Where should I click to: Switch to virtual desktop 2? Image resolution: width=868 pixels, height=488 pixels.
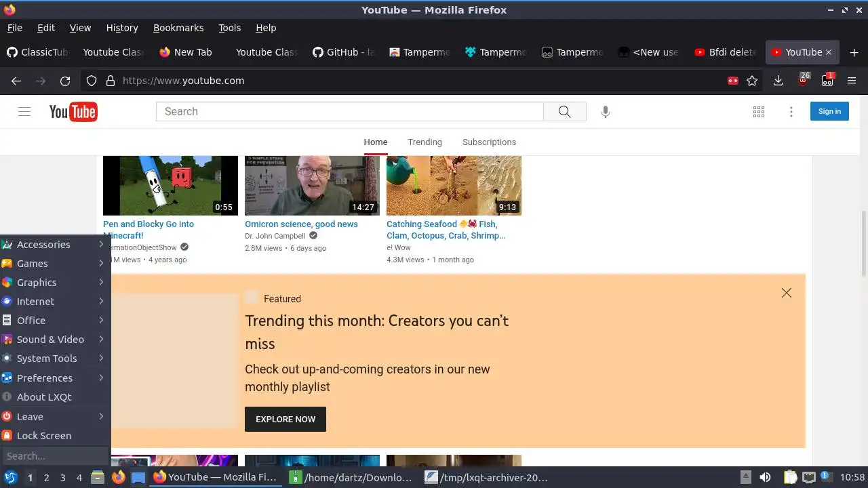pyautogui.click(x=46, y=477)
